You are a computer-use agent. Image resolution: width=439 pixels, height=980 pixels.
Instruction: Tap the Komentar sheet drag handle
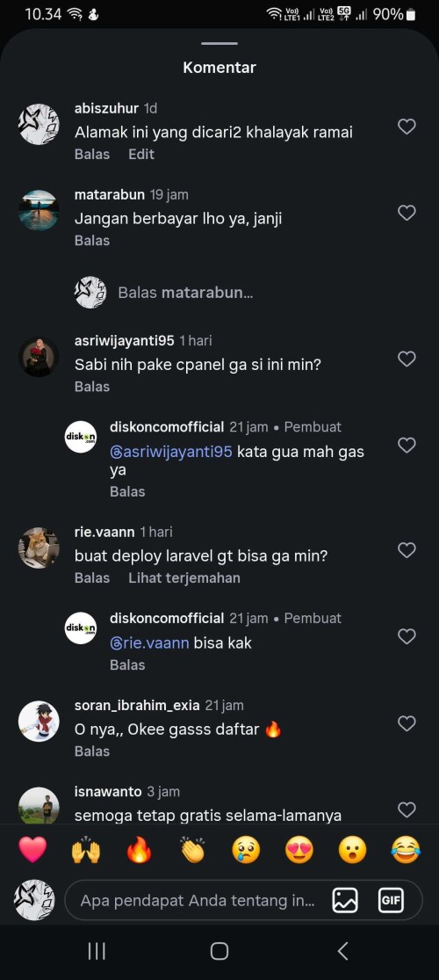pos(219,44)
